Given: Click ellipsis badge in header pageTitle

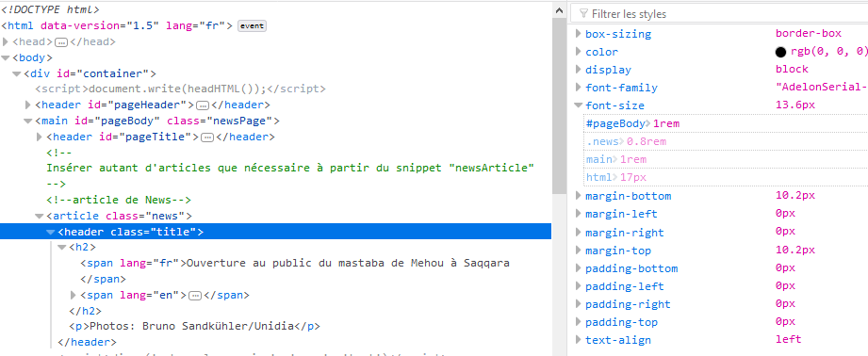Looking at the screenshot, I should point(207,138).
